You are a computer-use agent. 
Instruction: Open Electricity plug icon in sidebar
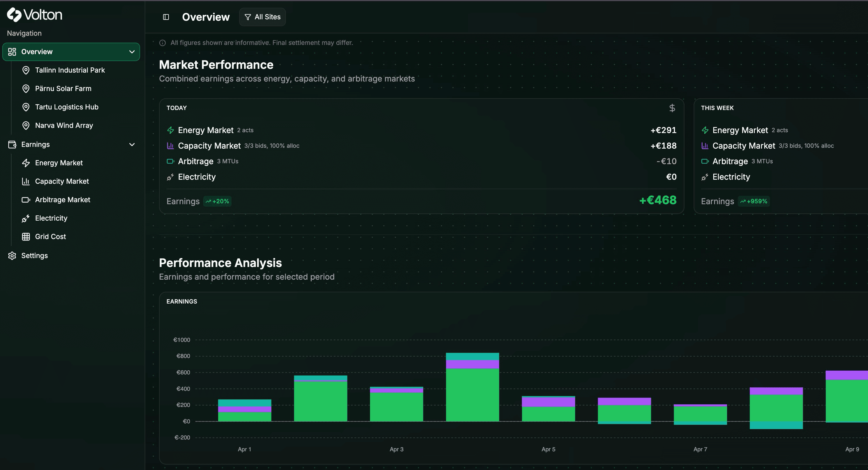[26, 219]
